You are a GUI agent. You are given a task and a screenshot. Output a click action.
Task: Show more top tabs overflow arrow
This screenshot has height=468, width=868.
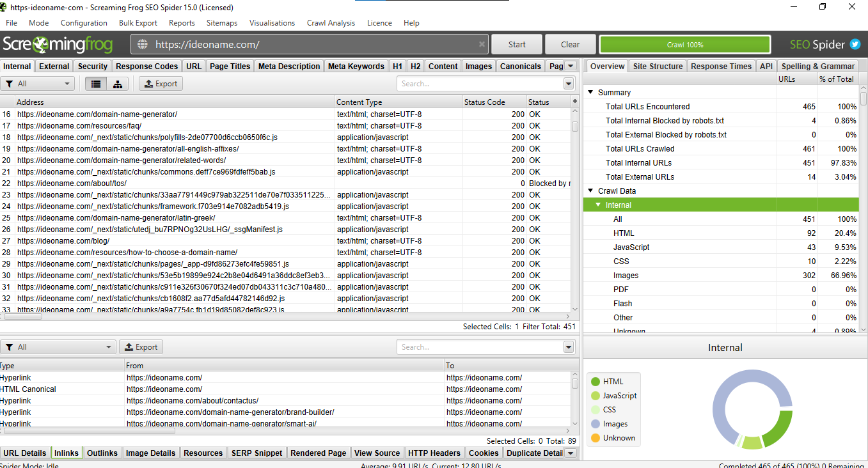571,66
